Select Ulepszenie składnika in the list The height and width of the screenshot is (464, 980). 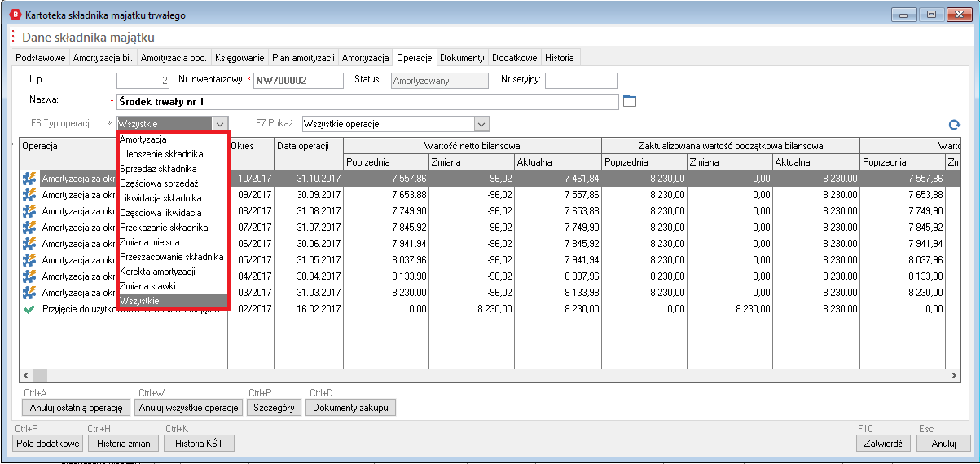coord(174,154)
